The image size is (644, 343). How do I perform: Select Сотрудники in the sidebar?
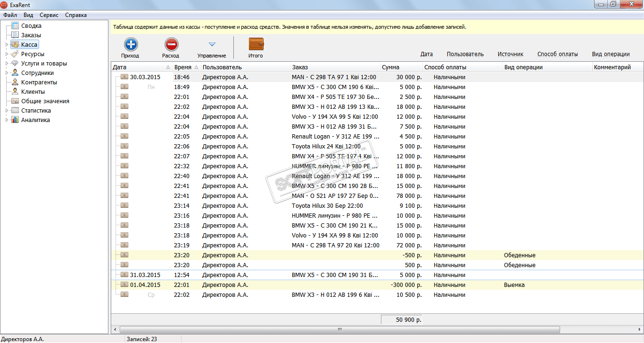pos(37,73)
